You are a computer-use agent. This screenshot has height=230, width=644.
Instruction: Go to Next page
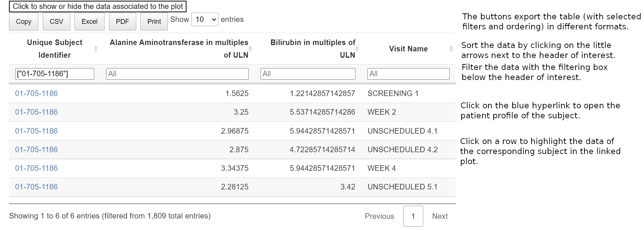tap(440, 216)
